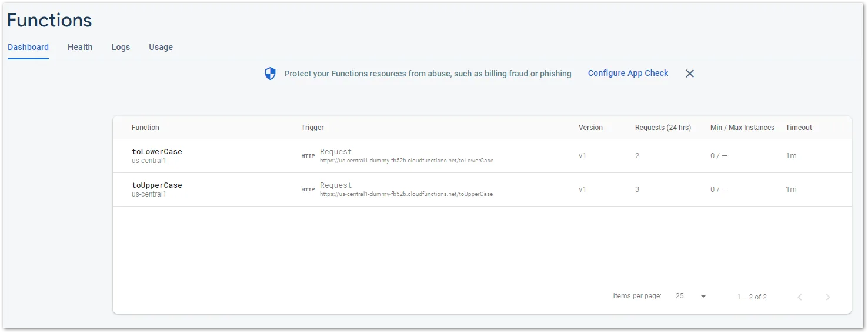This screenshot has width=868, height=333.
Task: Click the Configure App Check link
Action: click(x=628, y=73)
